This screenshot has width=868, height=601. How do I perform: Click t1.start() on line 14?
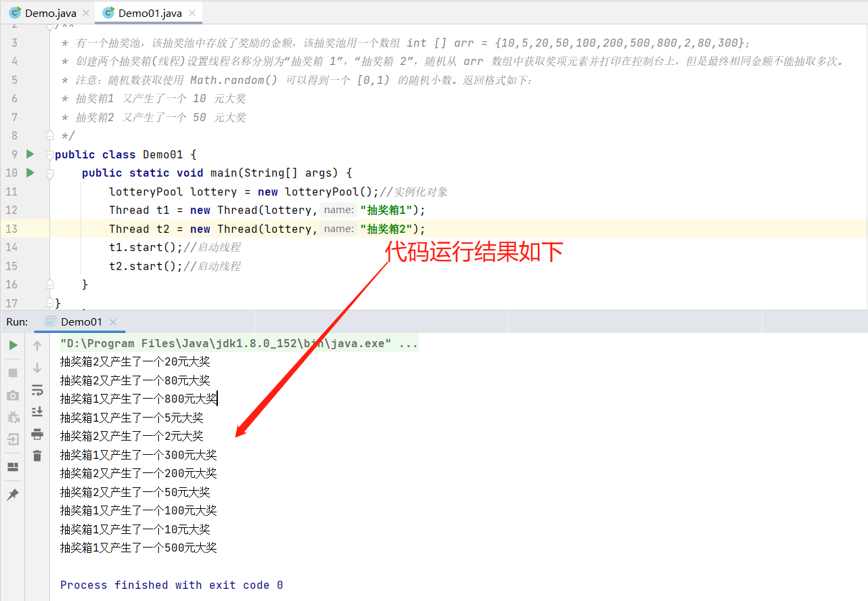[146, 247]
